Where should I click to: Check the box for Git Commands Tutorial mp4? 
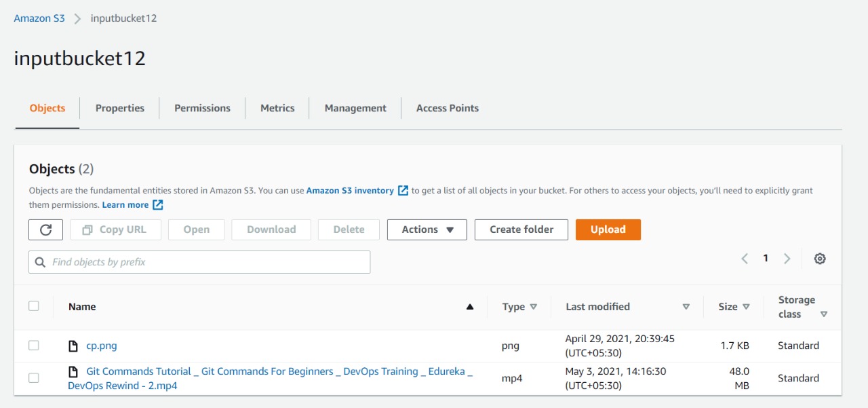tap(34, 378)
